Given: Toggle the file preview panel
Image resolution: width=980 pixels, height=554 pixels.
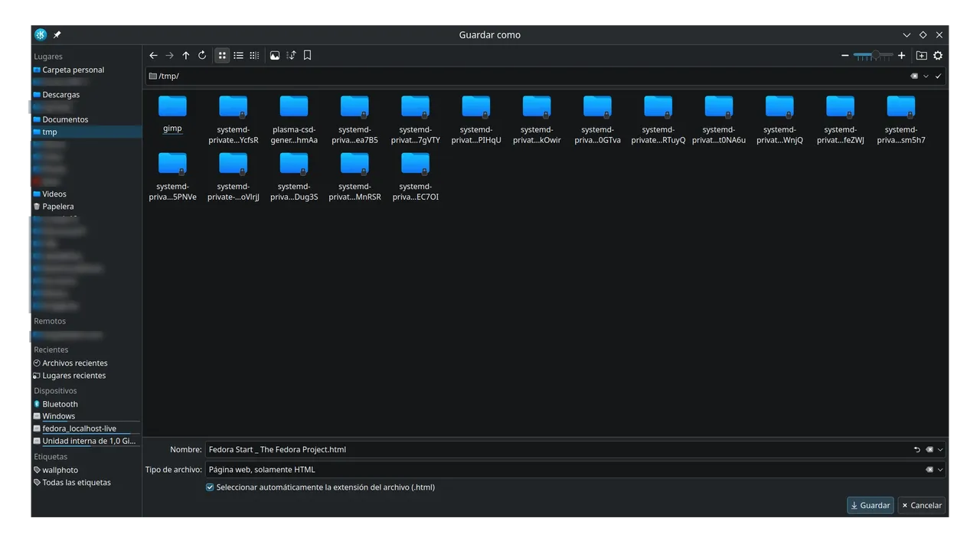Looking at the screenshot, I should pyautogui.click(x=275, y=56).
